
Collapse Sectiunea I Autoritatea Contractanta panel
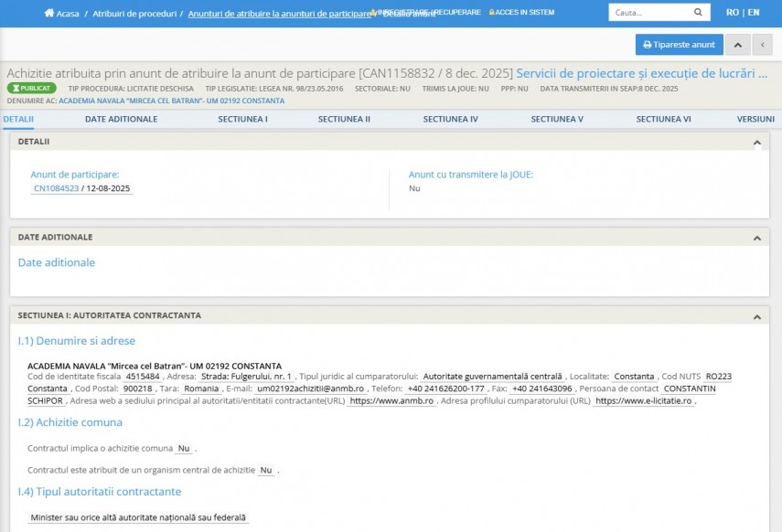click(756, 316)
